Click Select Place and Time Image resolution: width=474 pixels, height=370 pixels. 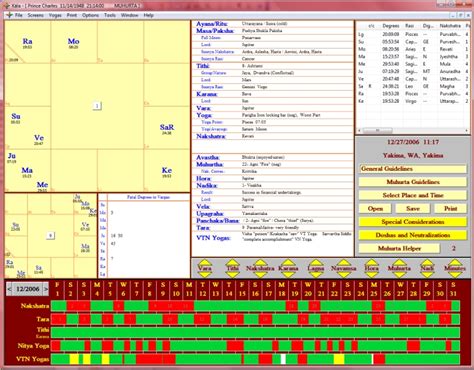pos(413,195)
